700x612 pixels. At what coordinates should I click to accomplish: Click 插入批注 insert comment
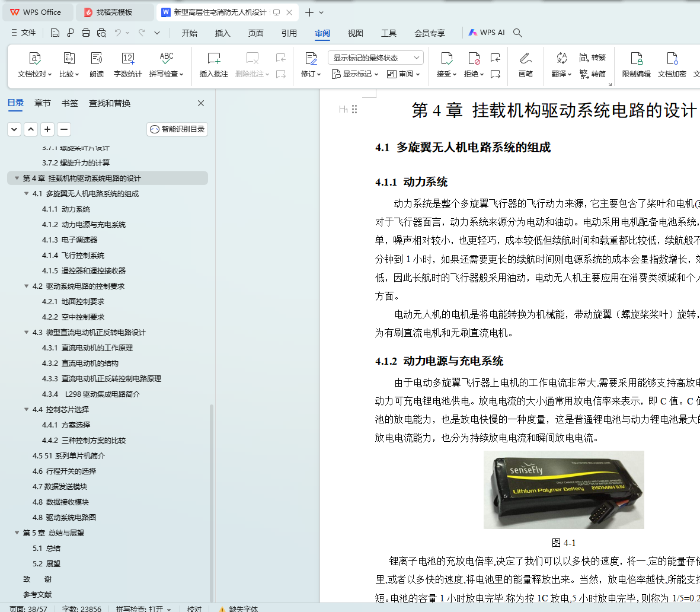click(213, 65)
